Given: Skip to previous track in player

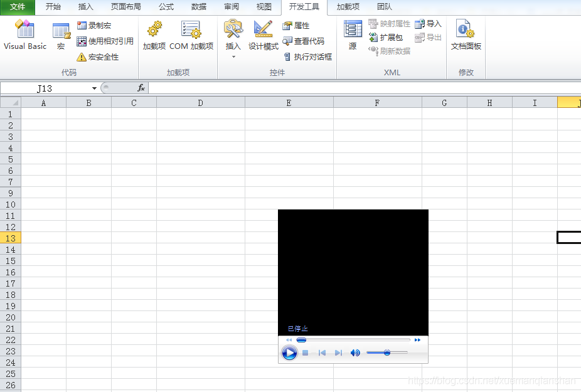Looking at the screenshot, I should point(322,352).
